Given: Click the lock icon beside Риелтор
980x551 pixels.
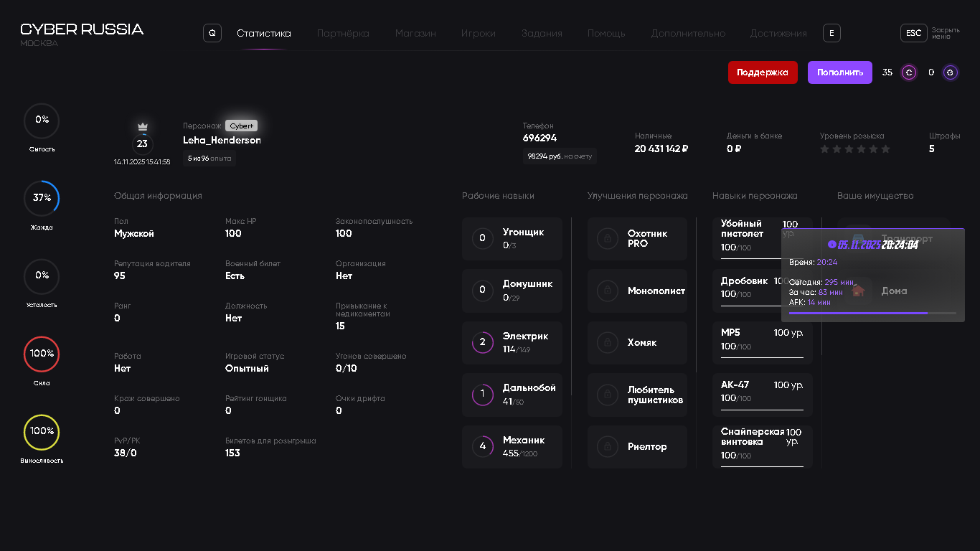Looking at the screenshot, I should [608, 447].
